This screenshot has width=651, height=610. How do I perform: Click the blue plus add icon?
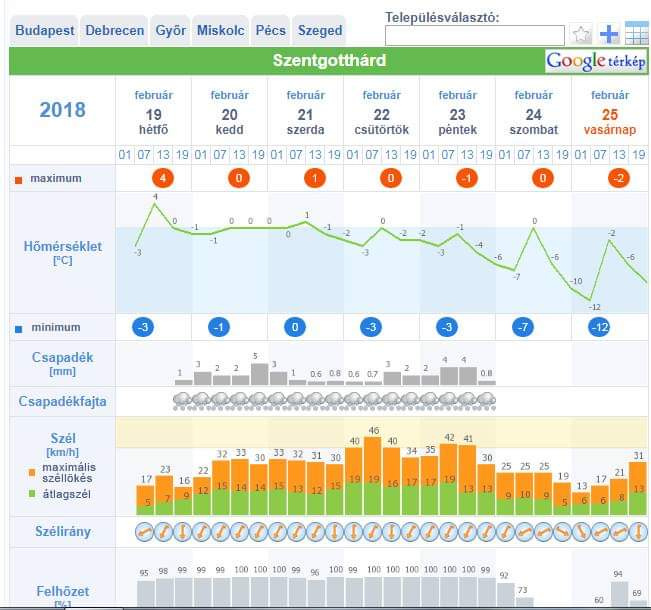(x=610, y=35)
